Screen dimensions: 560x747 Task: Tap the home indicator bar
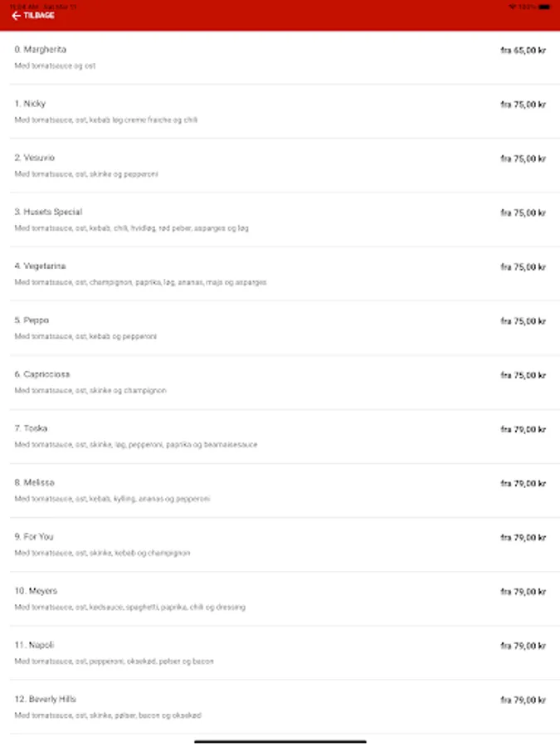coord(280,740)
